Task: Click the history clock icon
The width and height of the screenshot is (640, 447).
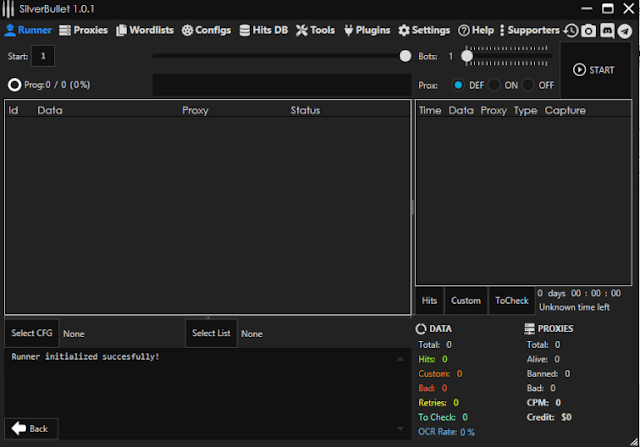Action: [x=571, y=31]
